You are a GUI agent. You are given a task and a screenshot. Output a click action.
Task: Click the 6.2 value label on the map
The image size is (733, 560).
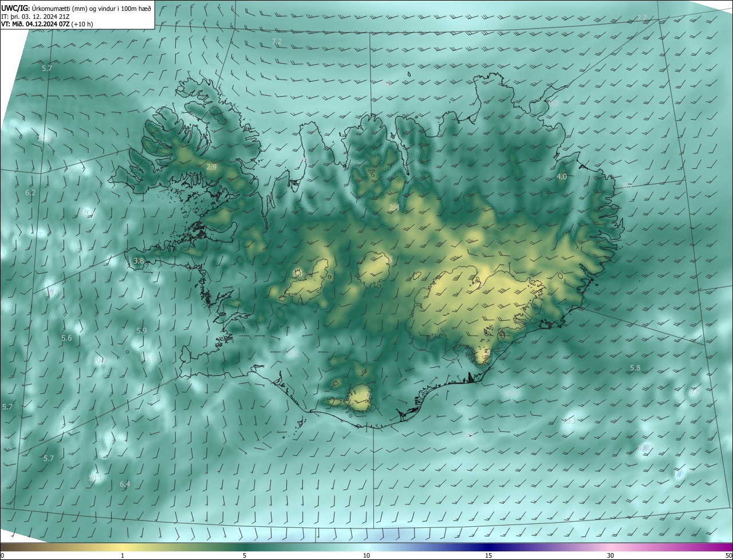pos(30,193)
